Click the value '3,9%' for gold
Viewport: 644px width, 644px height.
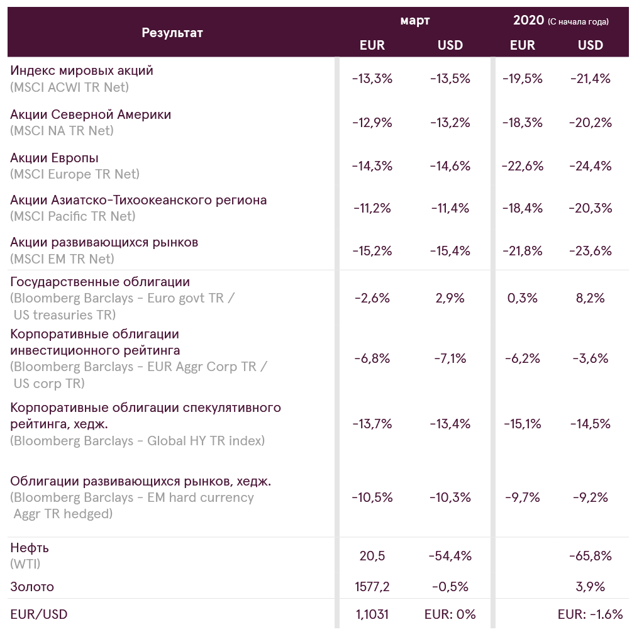(590, 587)
